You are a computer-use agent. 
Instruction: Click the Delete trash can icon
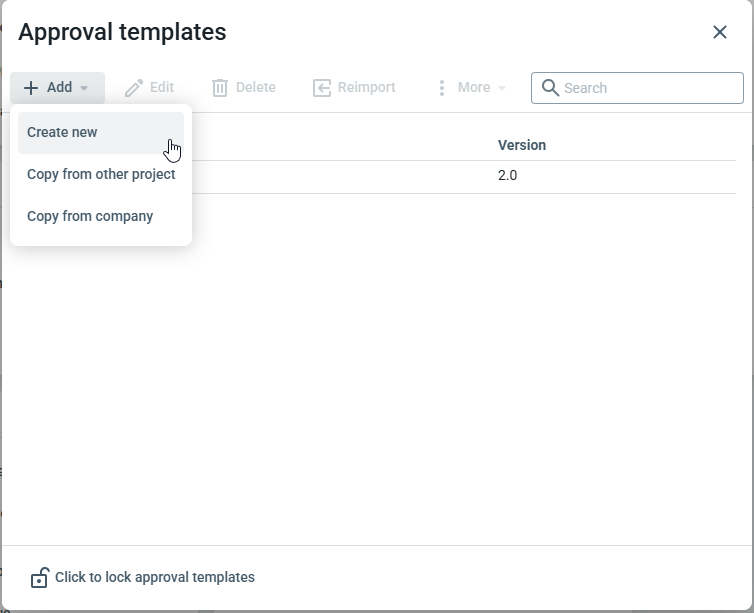220,88
